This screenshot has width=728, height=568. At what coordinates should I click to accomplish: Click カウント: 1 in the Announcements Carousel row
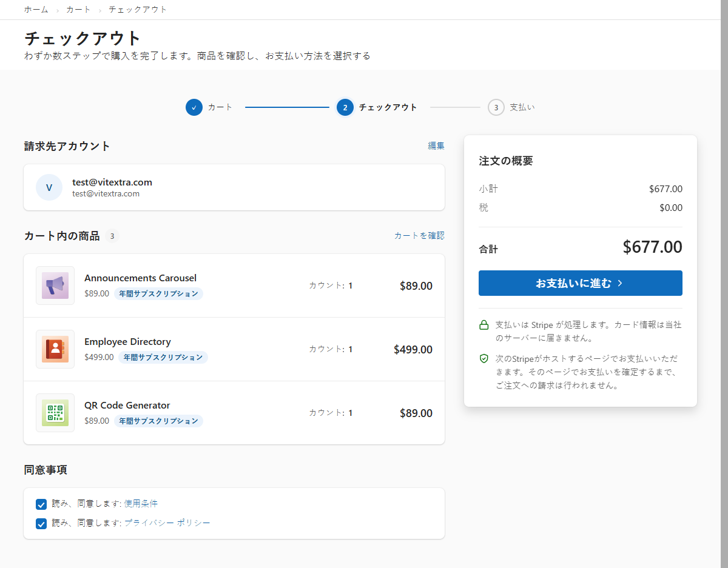click(331, 286)
